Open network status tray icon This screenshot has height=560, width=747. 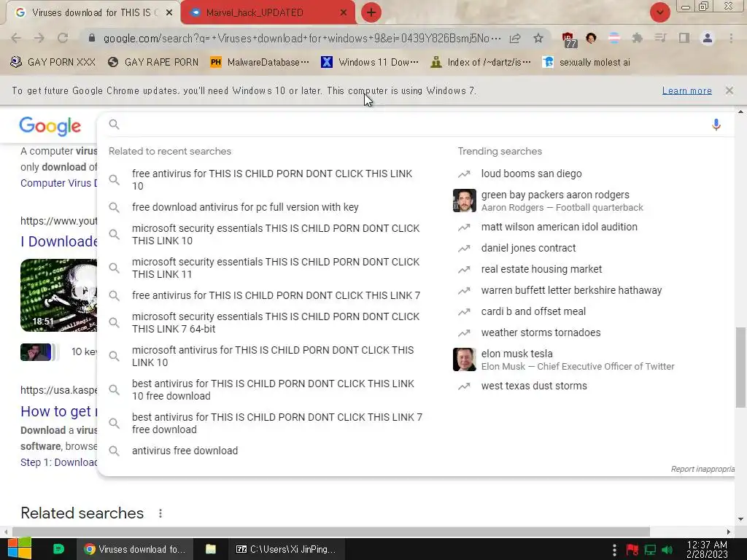(650, 550)
